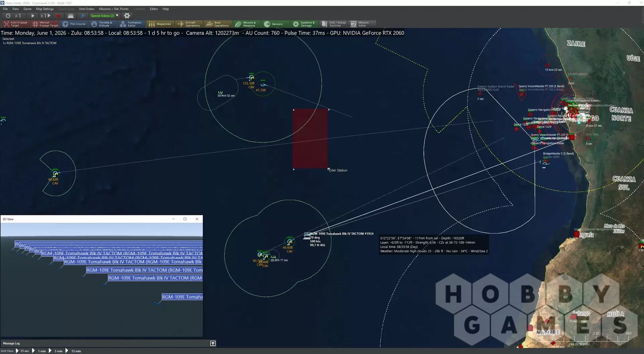Open the Help menu

(166, 9)
